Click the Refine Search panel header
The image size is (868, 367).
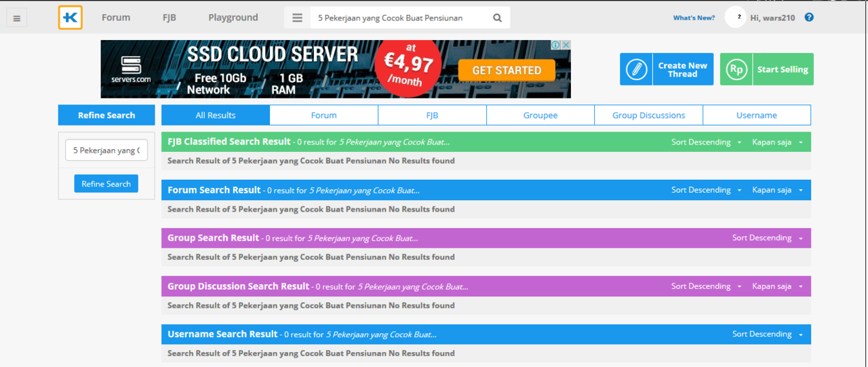[106, 115]
